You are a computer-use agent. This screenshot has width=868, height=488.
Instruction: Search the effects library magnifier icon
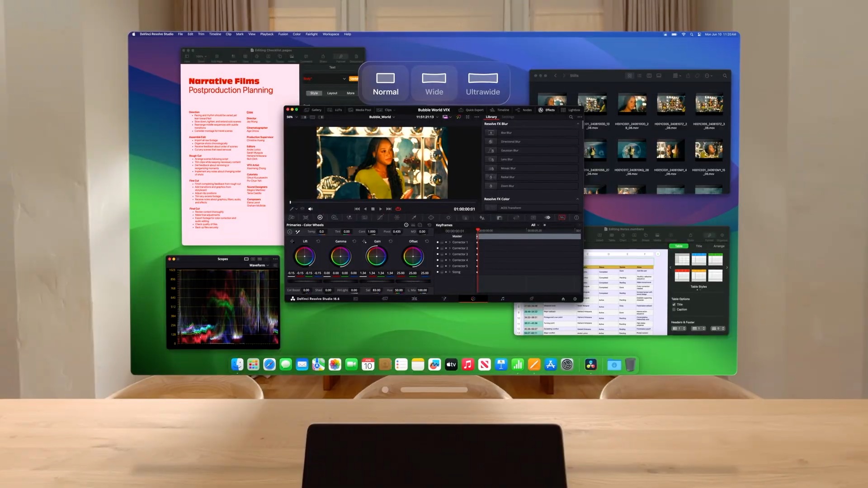click(x=571, y=117)
